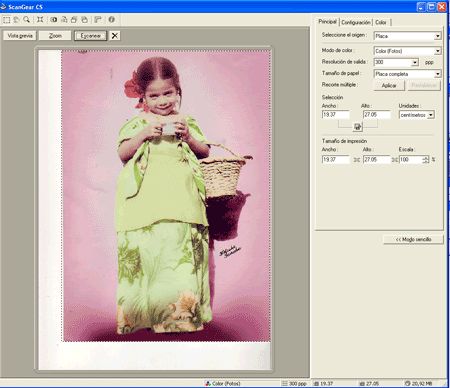Open the Configuración tab
The image size is (450, 388).
click(356, 22)
